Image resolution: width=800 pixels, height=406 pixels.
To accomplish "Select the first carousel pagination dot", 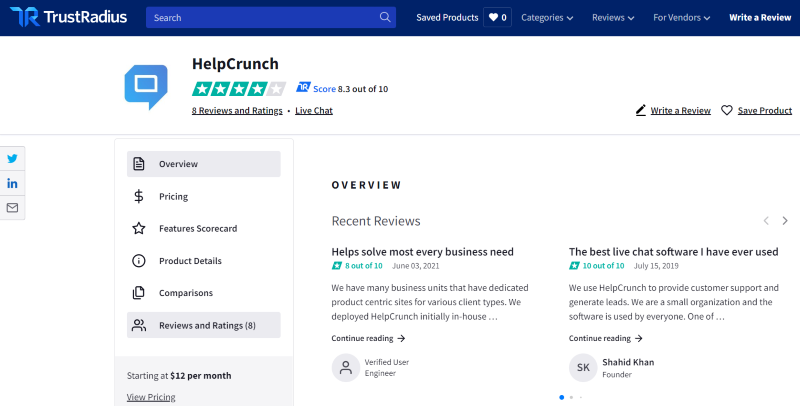I will coord(562,397).
